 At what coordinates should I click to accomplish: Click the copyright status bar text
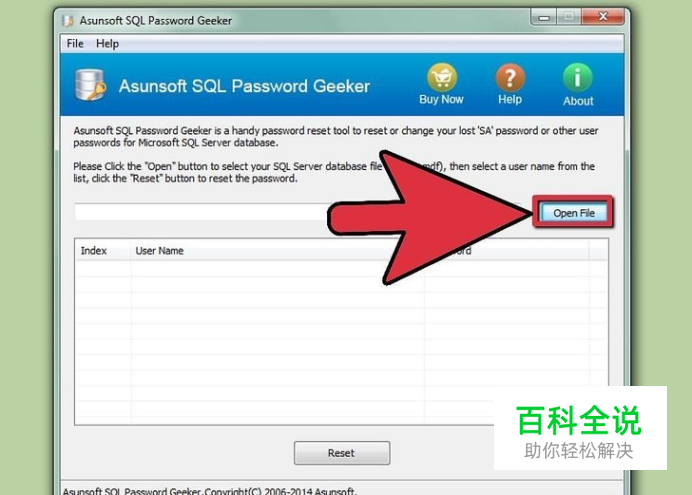click(x=210, y=491)
